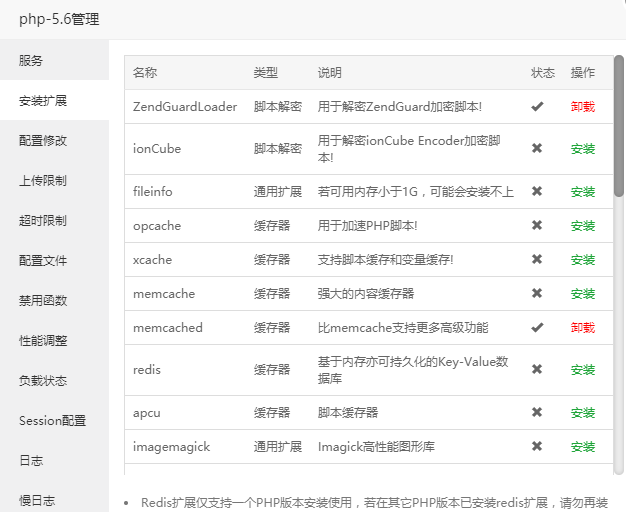Install the opcache extension
The image size is (626, 512).
[582, 226]
